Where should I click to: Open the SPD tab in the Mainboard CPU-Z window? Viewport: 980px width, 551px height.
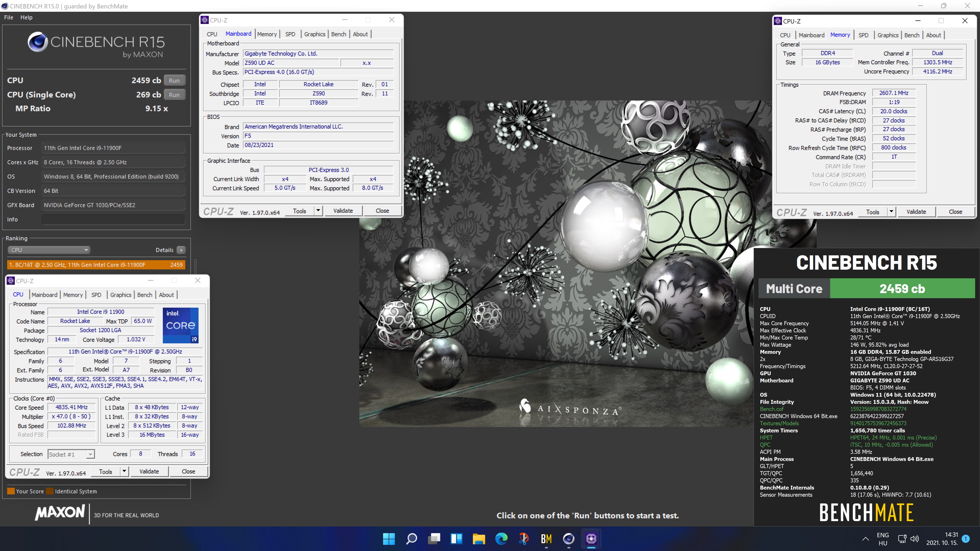(x=290, y=34)
